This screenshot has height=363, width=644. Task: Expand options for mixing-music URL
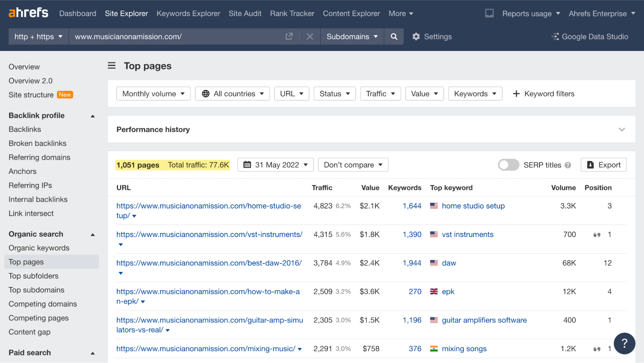point(300,349)
